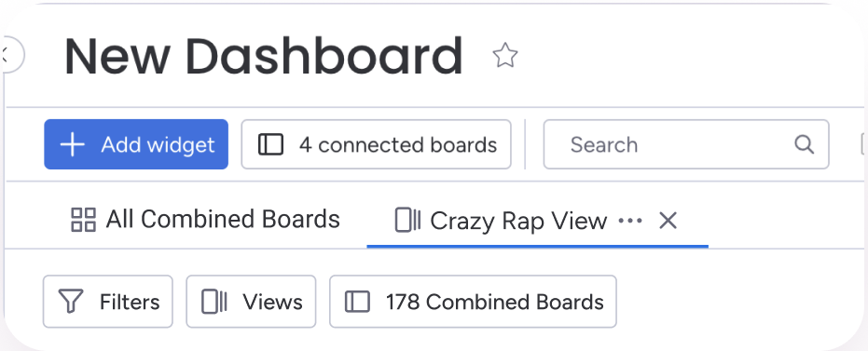Open the 178 Combined Boards selector
This screenshot has width=868, height=351.
(x=473, y=302)
